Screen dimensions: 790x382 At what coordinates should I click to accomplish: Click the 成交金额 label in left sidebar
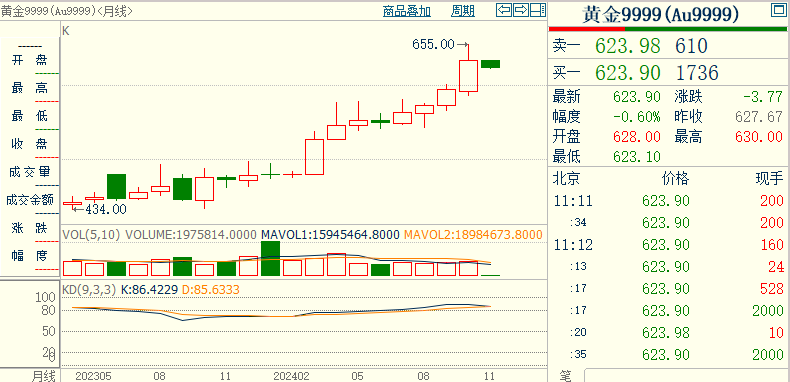pyautogui.click(x=29, y=200)
